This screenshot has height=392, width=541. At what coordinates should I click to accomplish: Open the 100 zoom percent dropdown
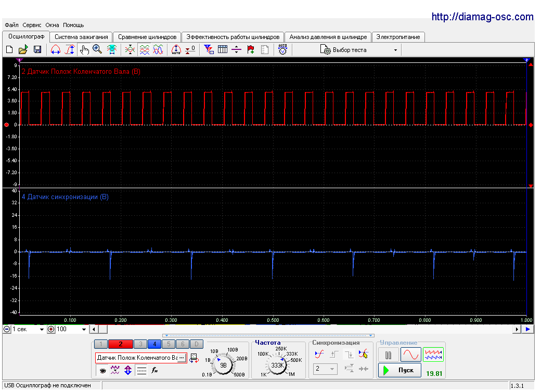click(72, 329)
